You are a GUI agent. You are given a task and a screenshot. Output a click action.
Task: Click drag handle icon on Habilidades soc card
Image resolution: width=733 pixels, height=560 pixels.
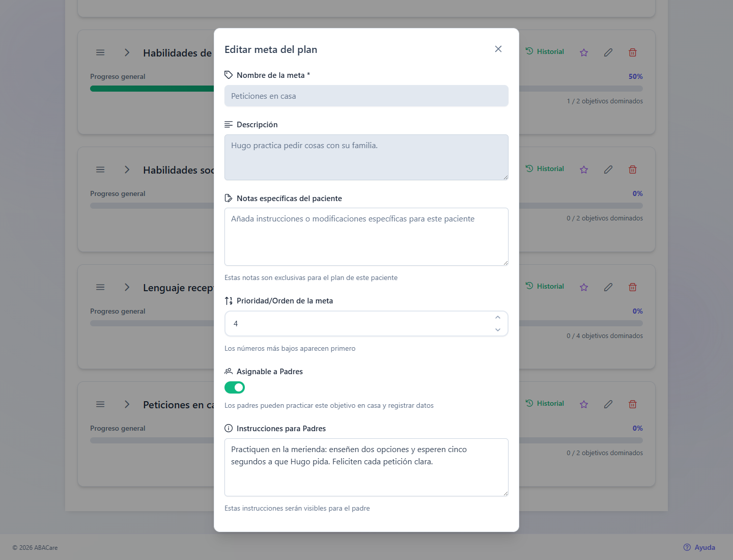pos(100,170)
